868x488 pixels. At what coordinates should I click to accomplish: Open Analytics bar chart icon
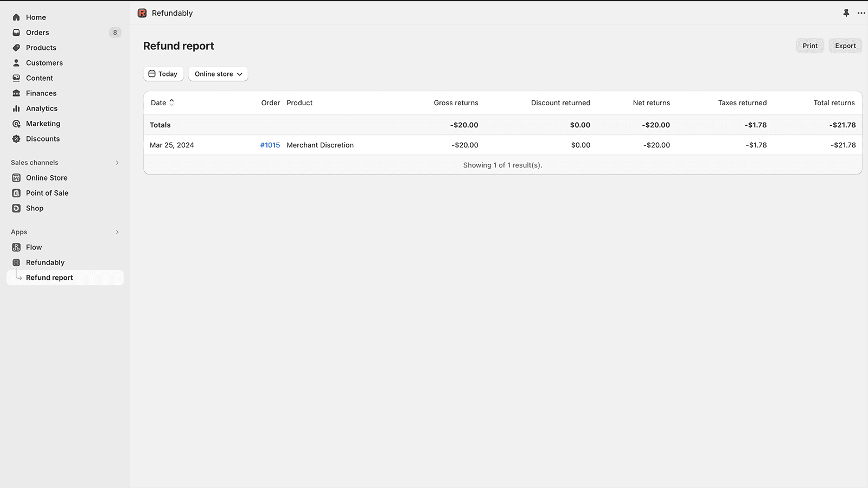tap(16, 108)
